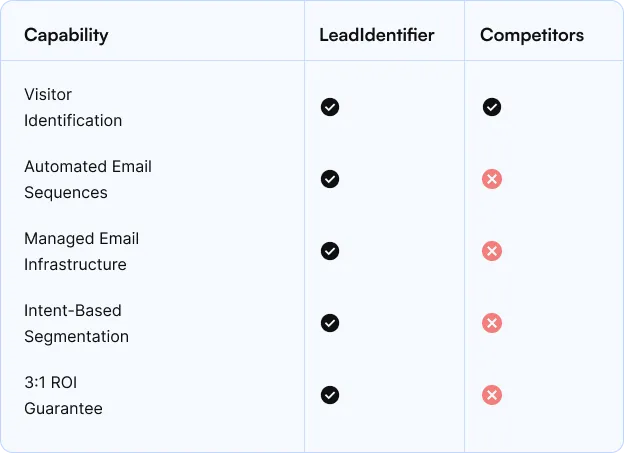
Task: Click the Visitor Identification row label
Action: (73, 107)
